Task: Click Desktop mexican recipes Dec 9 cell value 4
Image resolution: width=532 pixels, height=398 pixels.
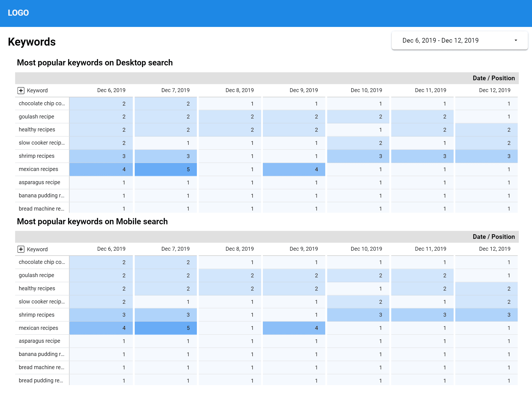Action: click(294, 169)
